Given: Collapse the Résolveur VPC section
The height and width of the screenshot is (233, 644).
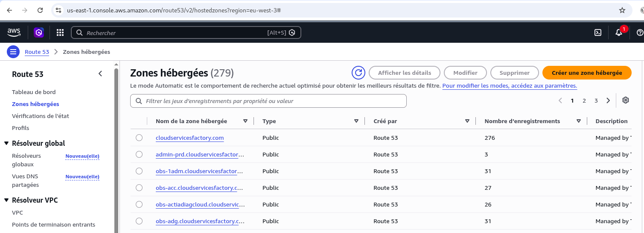Looking at the screenshot, I should tap(6, 200).
